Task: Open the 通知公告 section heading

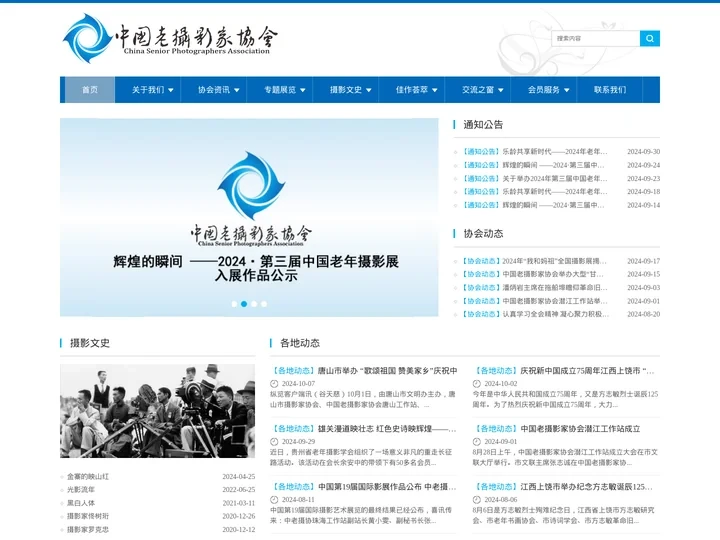Action: [483, 124]
